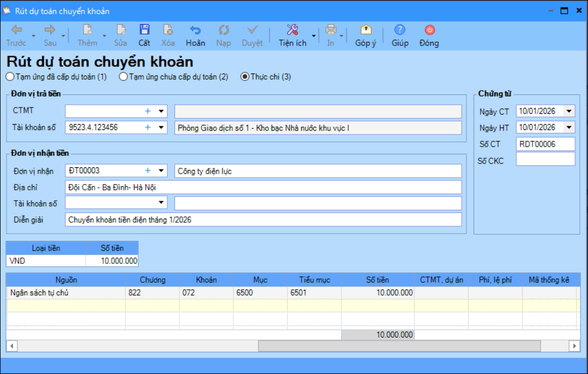Click the plus icon beside Đơn vị nhận

(147, 171)
